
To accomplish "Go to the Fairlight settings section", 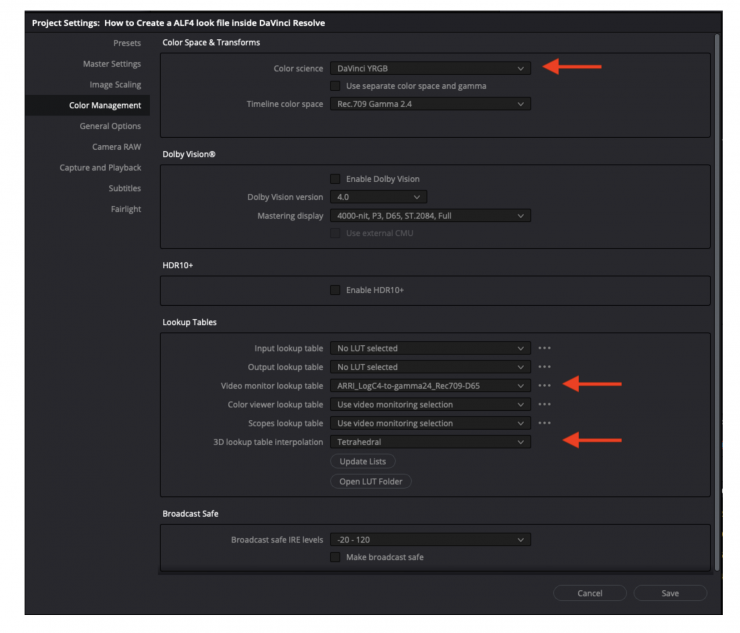I will (x=125, y=209).
